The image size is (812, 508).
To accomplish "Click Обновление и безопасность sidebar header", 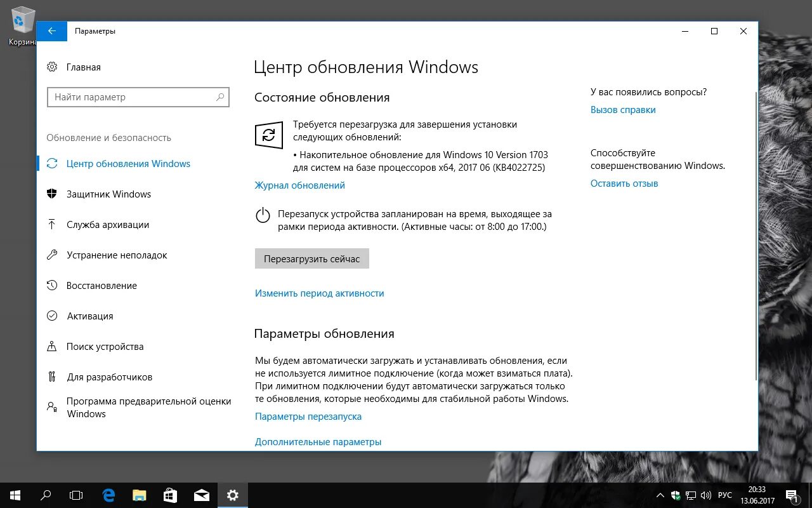I will coord(109,138).
